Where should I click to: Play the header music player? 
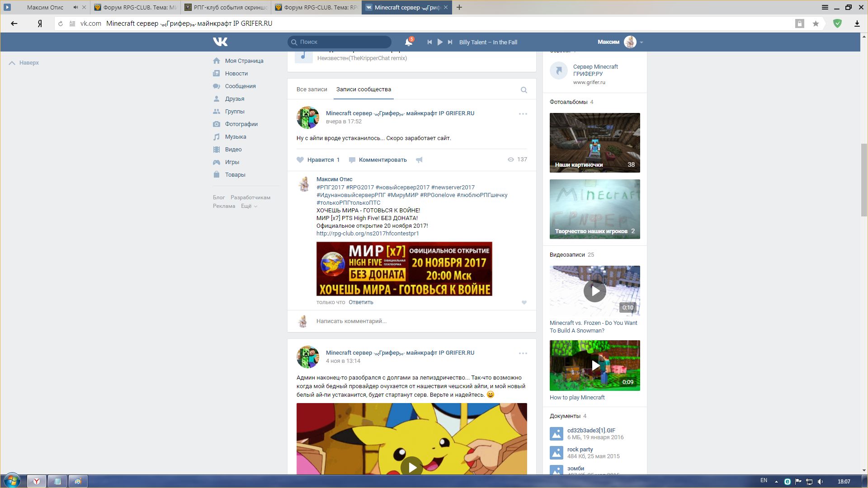coord(440,42)
